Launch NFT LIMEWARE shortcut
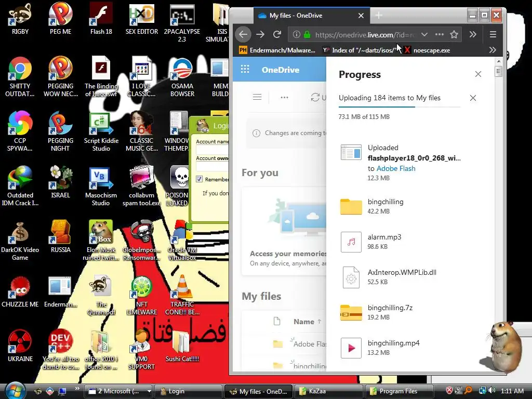The width and height of the screenshot is (532, 399). coord(141,296)
